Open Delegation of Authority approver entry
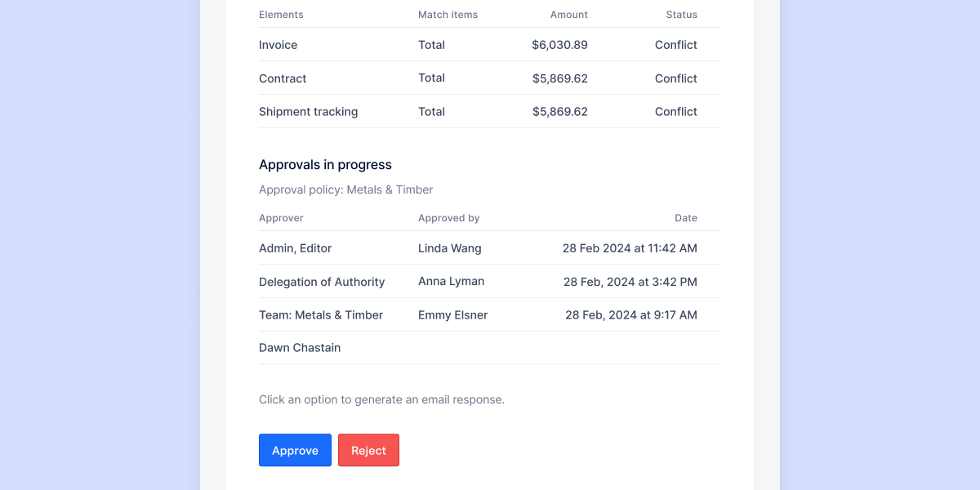980x490 pixels. pyautogui.click(x=322, y=281)
